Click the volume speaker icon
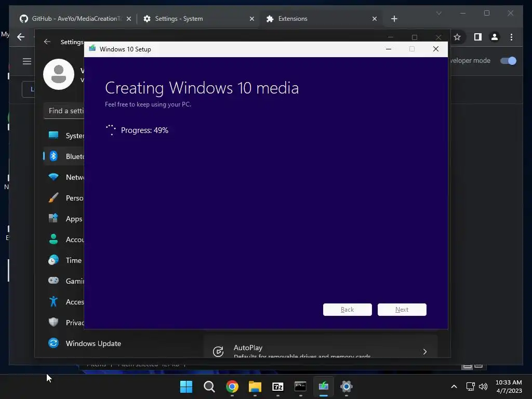Viewport: 532px width, 399px height. [483, 387]
